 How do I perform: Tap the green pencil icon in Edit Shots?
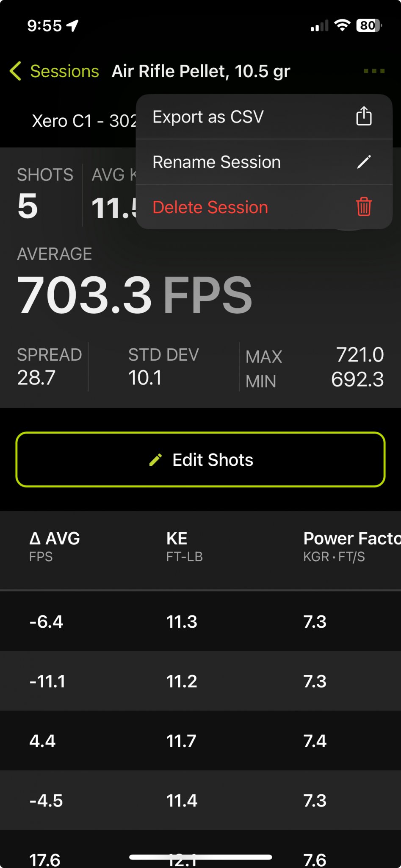click(155, 460)
